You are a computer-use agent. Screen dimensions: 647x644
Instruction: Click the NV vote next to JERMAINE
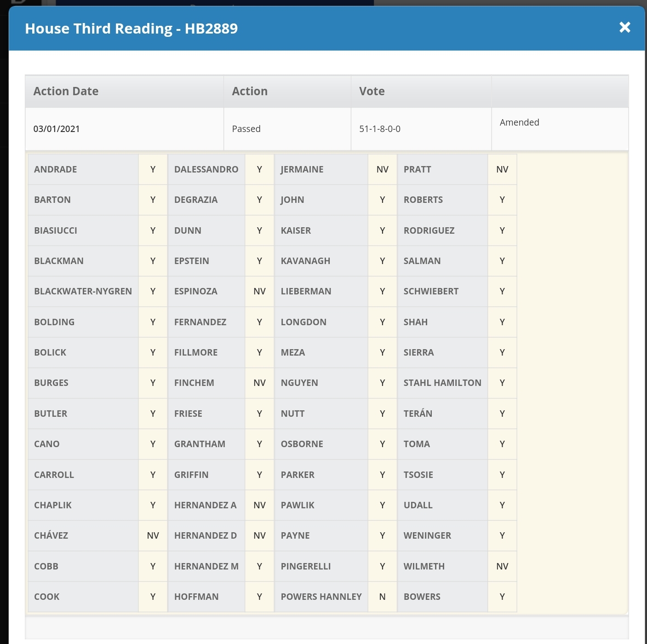(x=383, y=169)
